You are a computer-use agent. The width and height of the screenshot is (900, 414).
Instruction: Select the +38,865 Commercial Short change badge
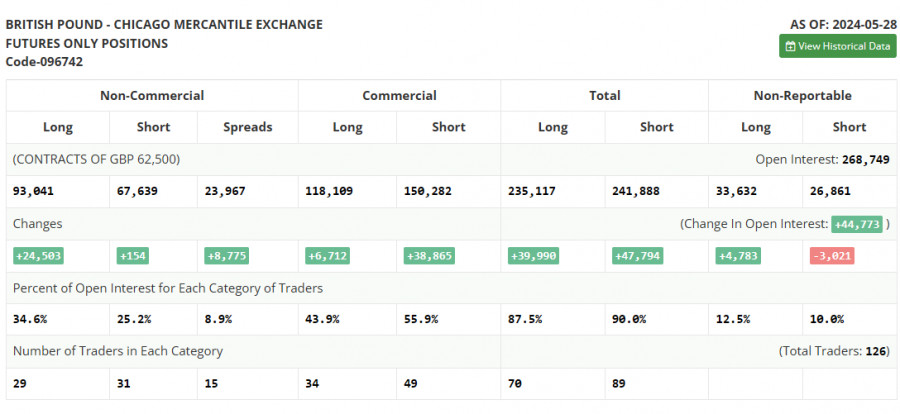[430, 256]
